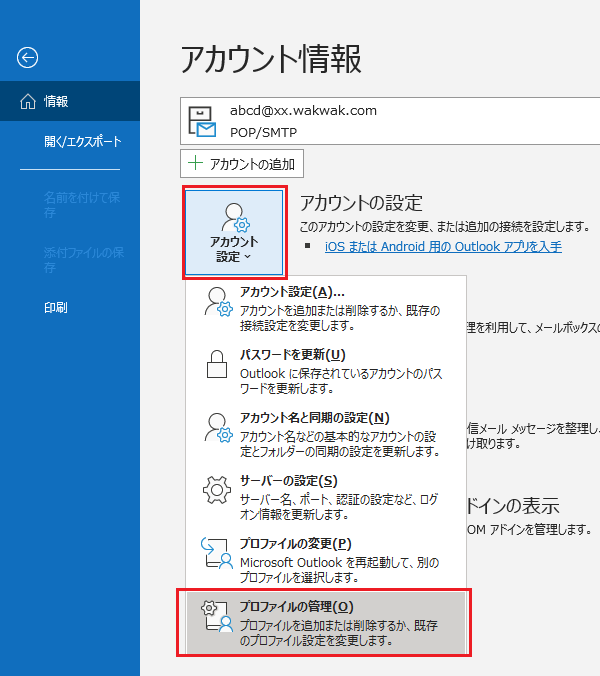Image resolution: width=600 pixels, height=676 pixels.
Task: Click the アカウント情報 page heading
Action: click(x=271, y=60)
